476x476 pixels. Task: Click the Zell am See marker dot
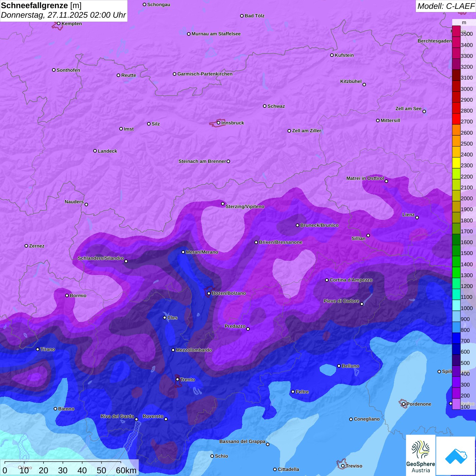[424, 111]
